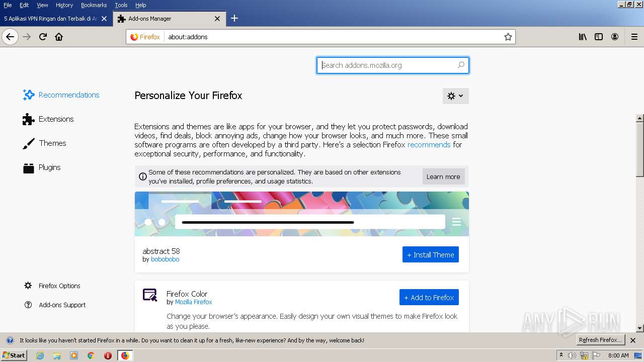Click the Action Center flag tray icon

[x=596, y=355]
